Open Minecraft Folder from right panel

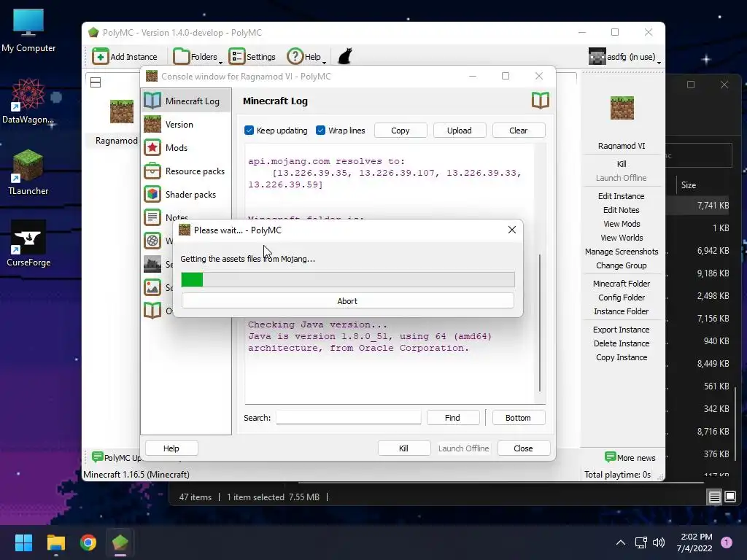[622, 284]
